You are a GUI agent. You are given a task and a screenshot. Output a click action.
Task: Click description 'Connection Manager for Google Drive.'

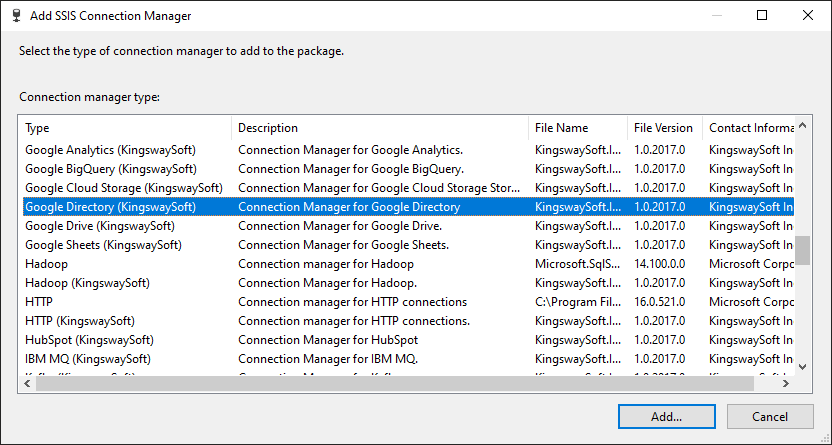point(340,226)
